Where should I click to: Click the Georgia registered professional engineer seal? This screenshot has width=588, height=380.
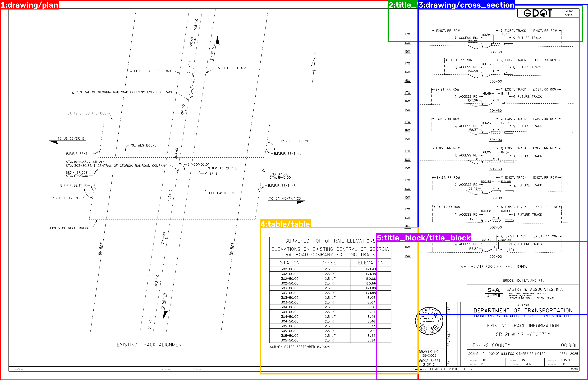coord(429,321)
